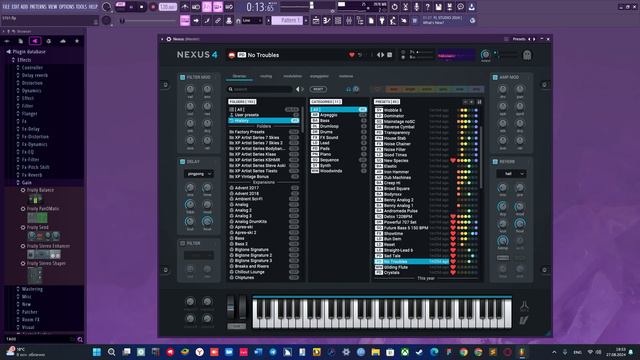This screenshot has height=360, width=640.
Task: Toggle the DELAY section enable box
Action: pos(182,162)
